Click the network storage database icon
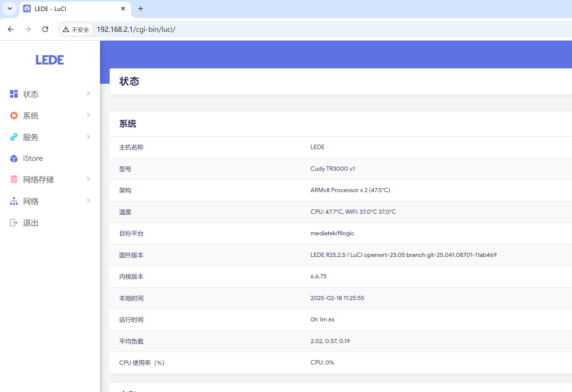572x392 pixels. click(x=14, y=180)
